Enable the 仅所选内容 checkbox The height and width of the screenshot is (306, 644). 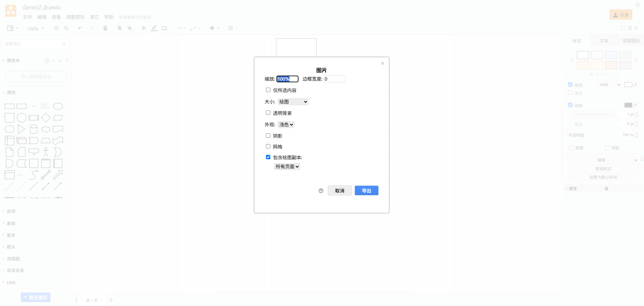(268, 90)
